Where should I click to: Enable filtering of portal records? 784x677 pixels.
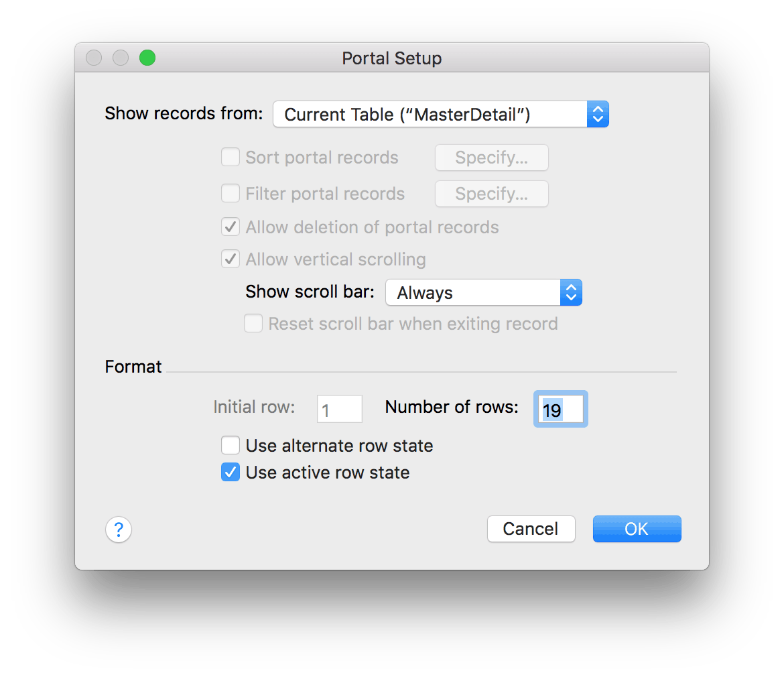(231, 193)
